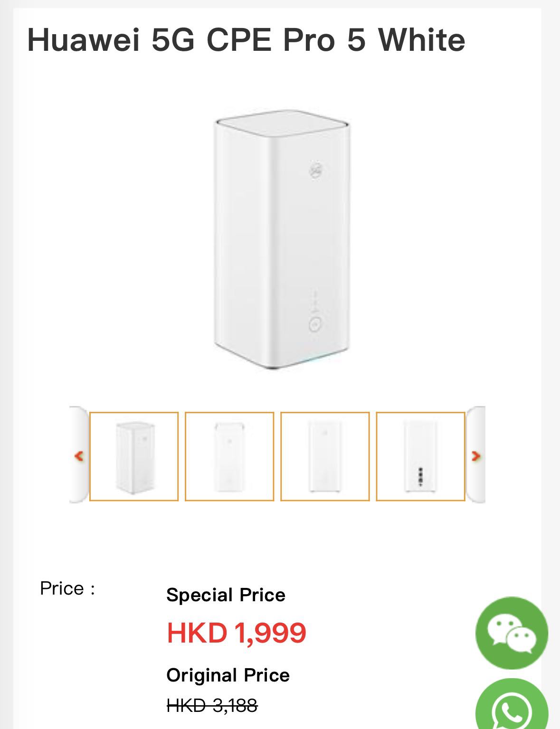Click the crossed-out HKD 3,188 price
Screen dimensions: 560x729
(x=212, y=705)
